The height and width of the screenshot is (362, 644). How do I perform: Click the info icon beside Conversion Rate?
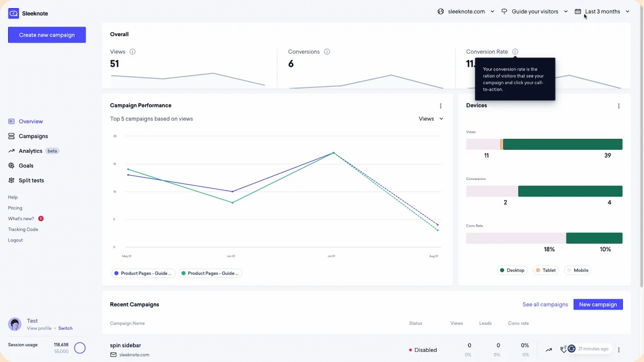tap(515, 51)
